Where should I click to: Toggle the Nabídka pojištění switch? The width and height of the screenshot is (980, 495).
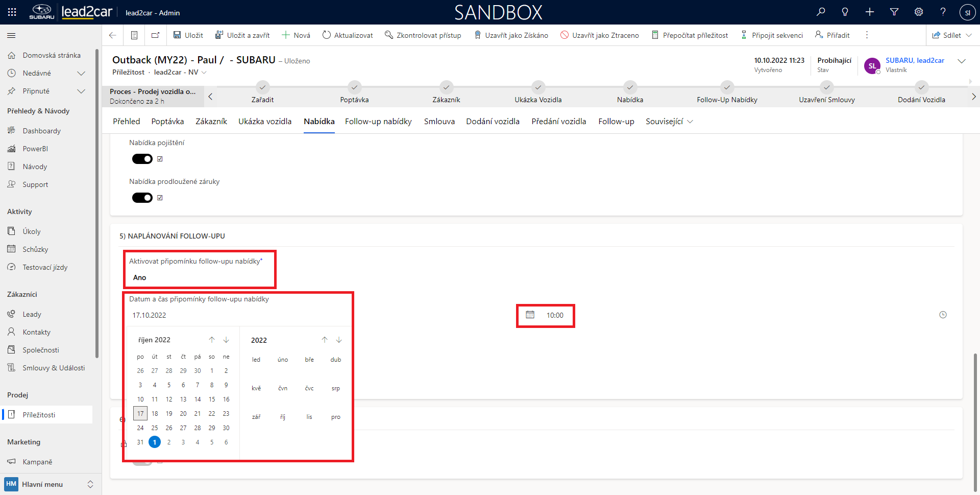coord(142,159)
